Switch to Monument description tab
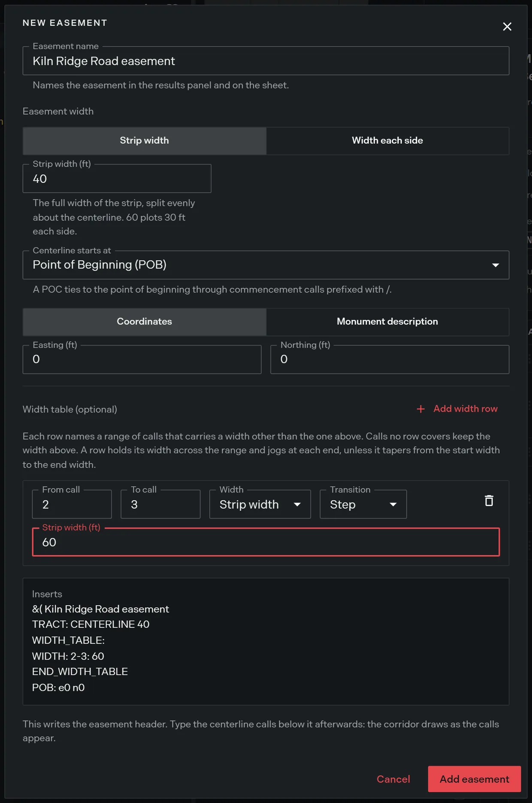The width and height of the screenshot is (532, 803). (387, 321)
